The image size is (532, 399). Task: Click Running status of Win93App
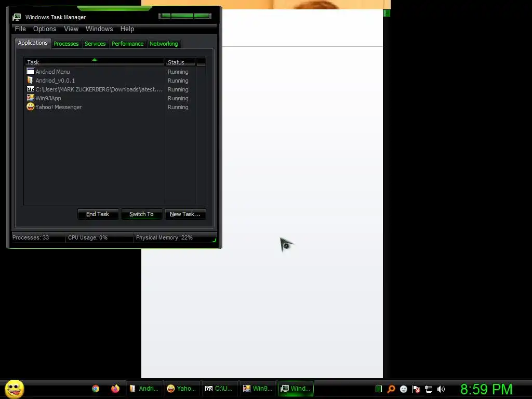point(178,98)
